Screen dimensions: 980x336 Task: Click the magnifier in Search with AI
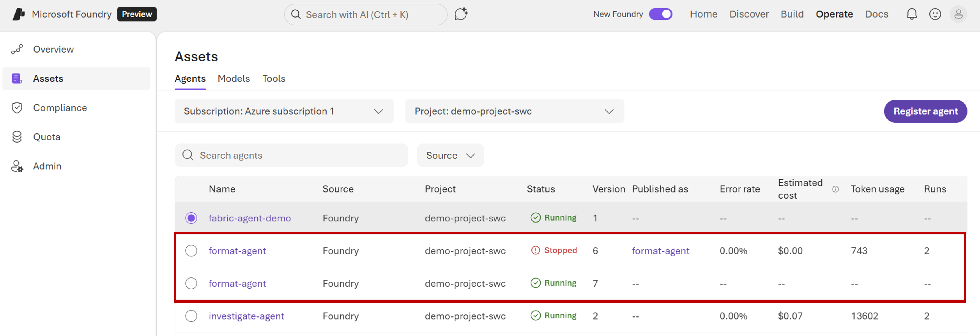pos(296,14)
